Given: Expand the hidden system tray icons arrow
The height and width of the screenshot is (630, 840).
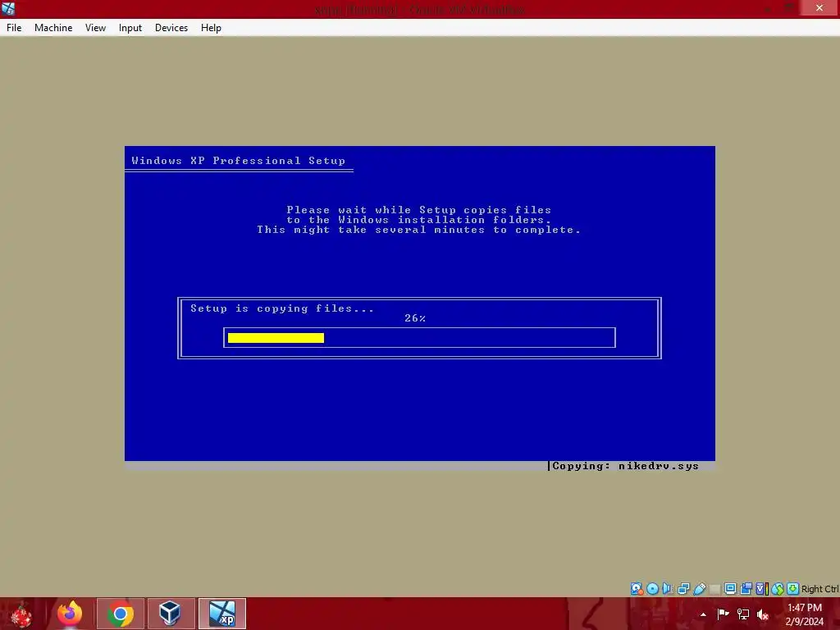Looking at the screenshot, I should [x=703, y=614].
